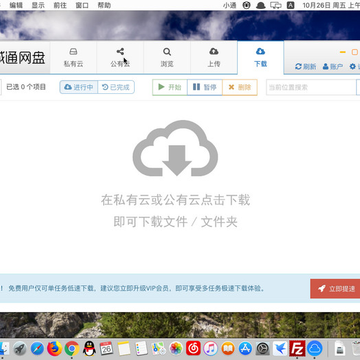Select the 下载 download tab

pyautogui.click(x=260, y=57)
